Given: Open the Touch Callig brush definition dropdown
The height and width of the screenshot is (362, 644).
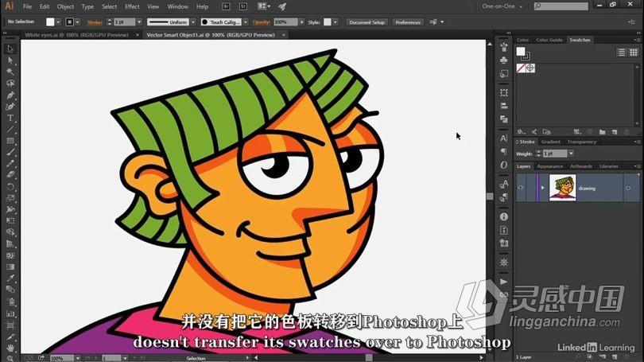Looking at the screenshot, I should pos(245,22).
